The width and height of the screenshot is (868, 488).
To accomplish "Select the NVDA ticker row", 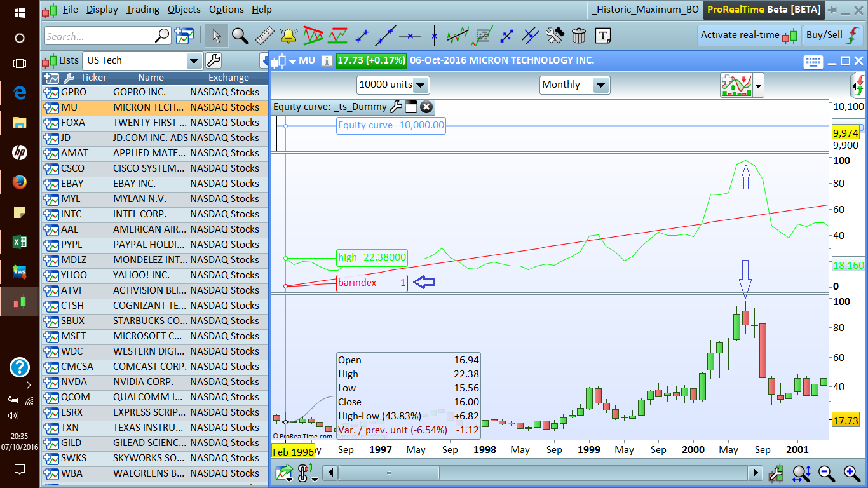I will pos(155,382).
